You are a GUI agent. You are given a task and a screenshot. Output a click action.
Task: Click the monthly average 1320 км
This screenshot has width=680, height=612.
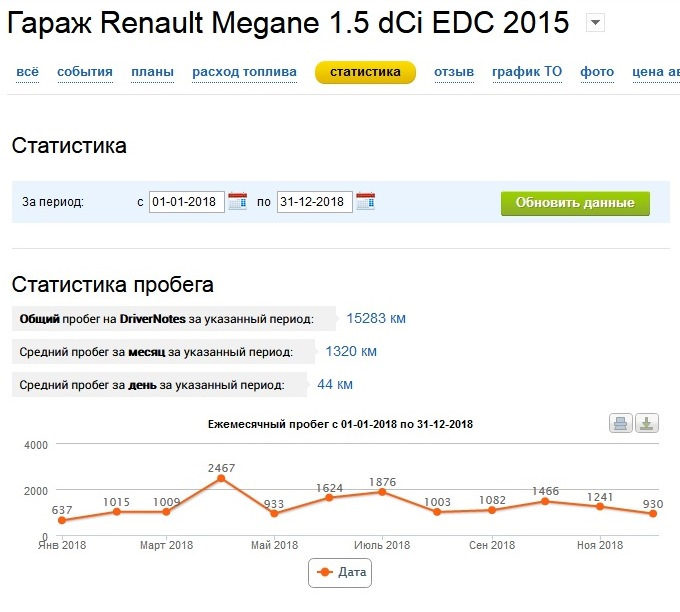351,351
